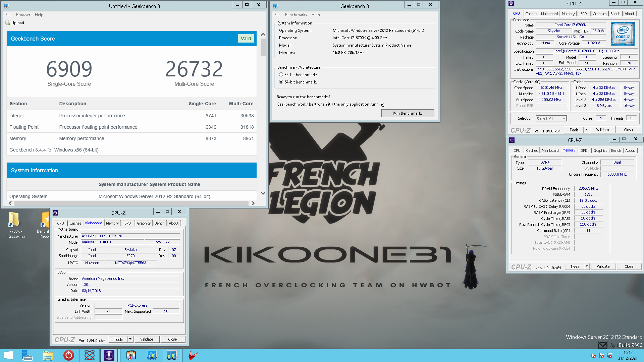Open Graphics tab in CPU-Z mainboard window
644x362 pixels.
pos(144,223)
